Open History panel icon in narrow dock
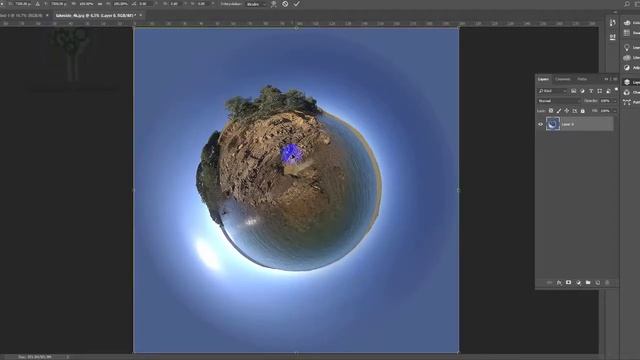640x360 pixels. [613, 23]
